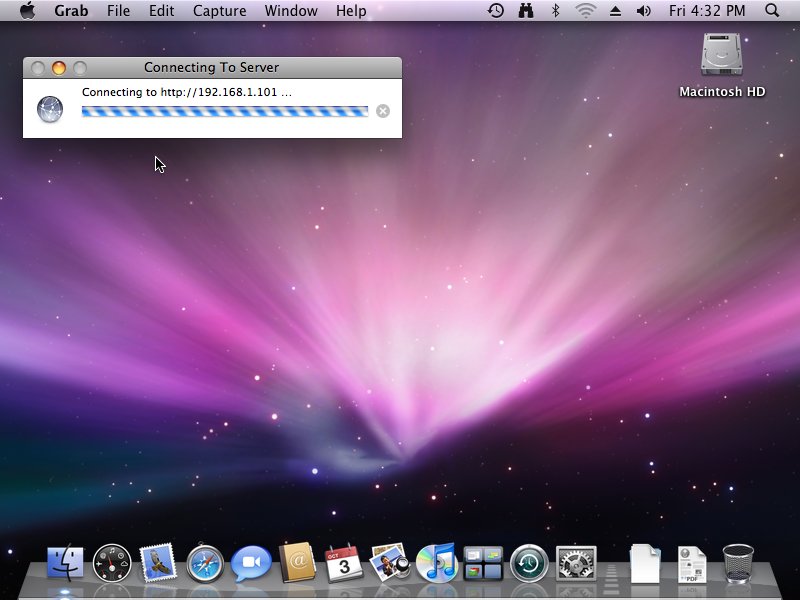The height and width of the screenshot is (600, 800).
Task: Open Finder from the Dock
Action: click(66, 564)
